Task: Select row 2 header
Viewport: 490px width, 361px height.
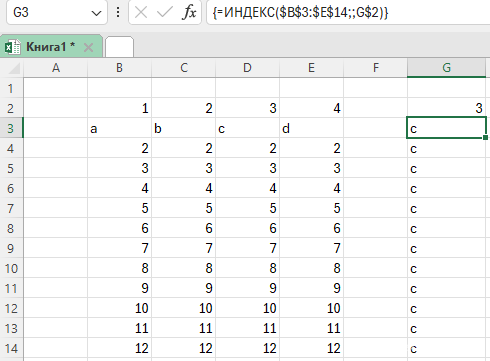Action: tap(11, 108)
